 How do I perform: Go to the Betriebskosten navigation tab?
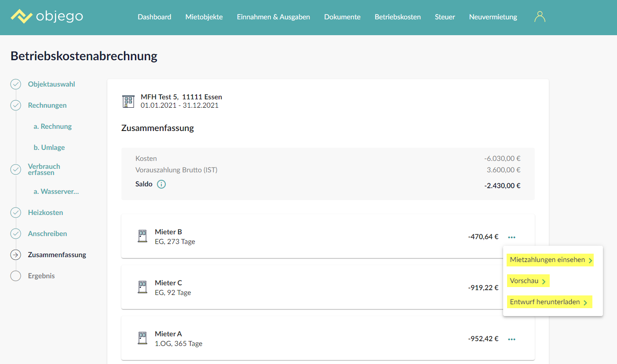(x=398, y=17)
